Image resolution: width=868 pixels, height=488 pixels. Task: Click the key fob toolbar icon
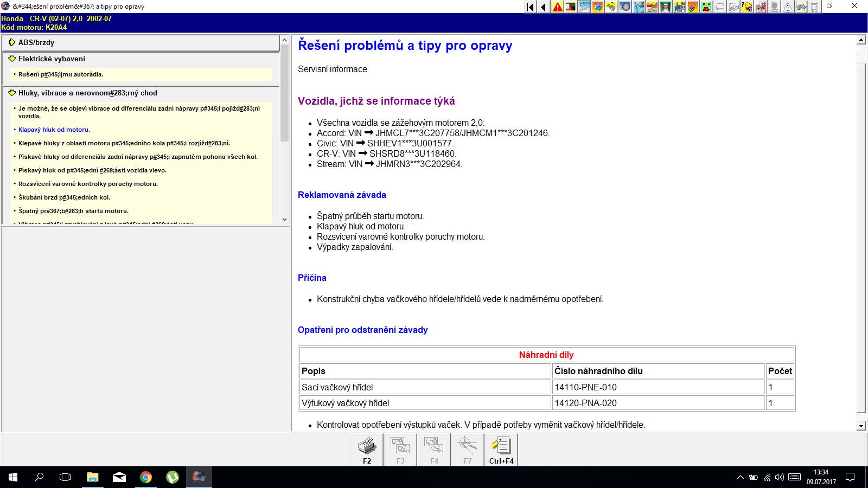click(693, 7)
